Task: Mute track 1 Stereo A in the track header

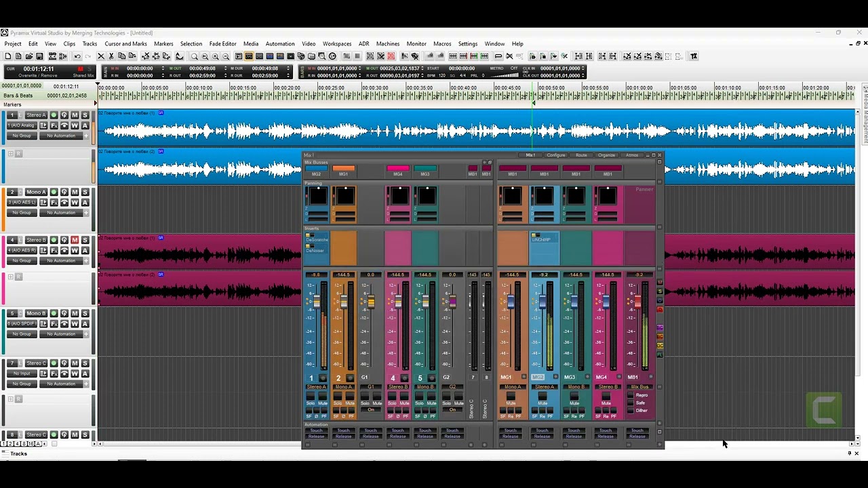Action: point(75,115)
